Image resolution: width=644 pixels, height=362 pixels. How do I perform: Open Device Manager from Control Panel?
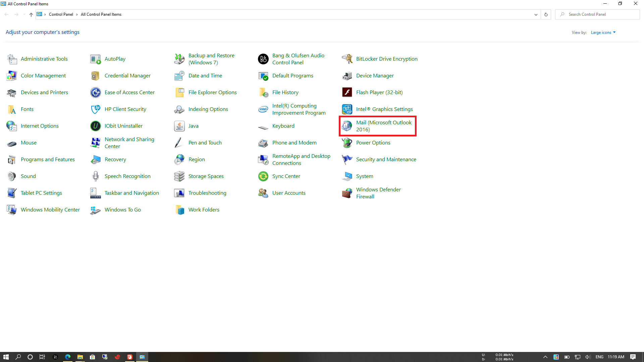375,76
